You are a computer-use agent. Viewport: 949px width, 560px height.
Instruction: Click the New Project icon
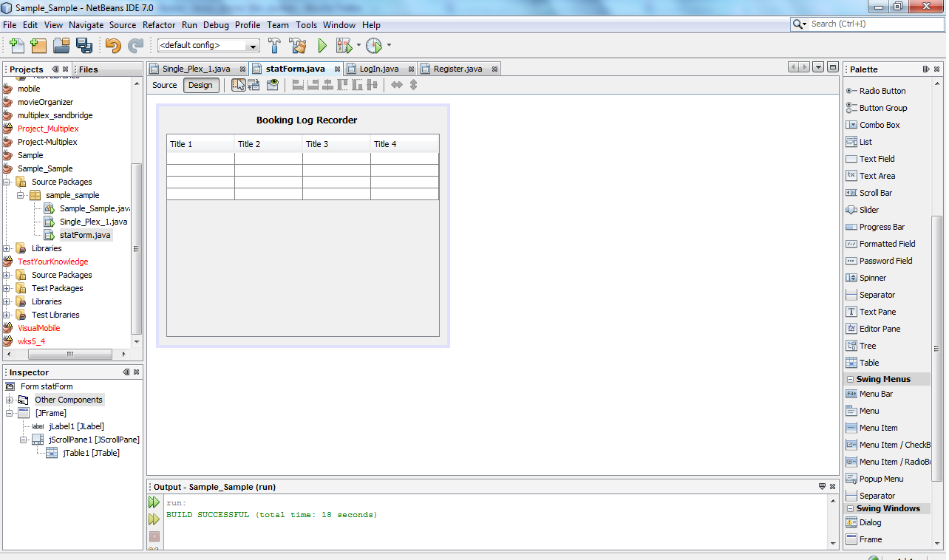click(x=38, y=45)
